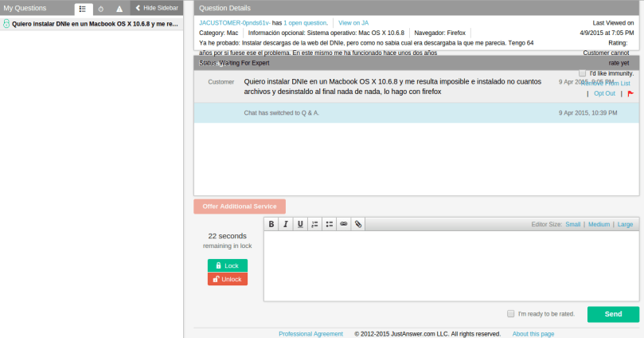Click inside the reply text area
Screen dimensions: 644x338
pyautogui.click(x=451, y=266)
